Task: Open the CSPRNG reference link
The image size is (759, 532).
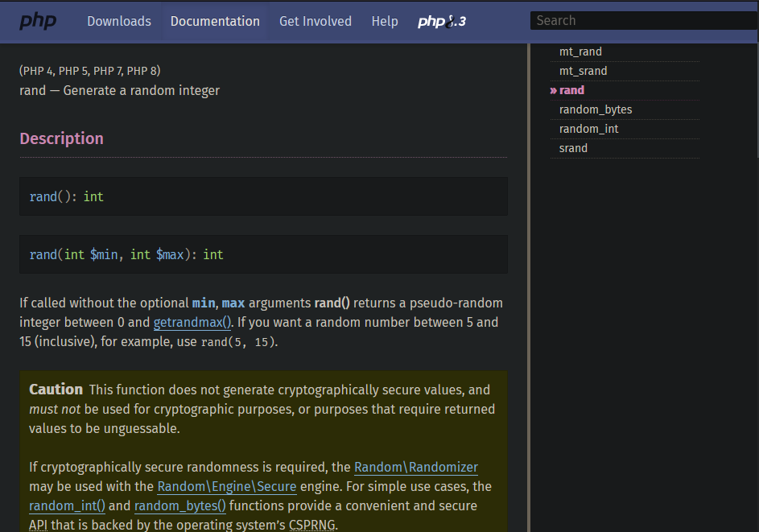Action: click(312, 524)
